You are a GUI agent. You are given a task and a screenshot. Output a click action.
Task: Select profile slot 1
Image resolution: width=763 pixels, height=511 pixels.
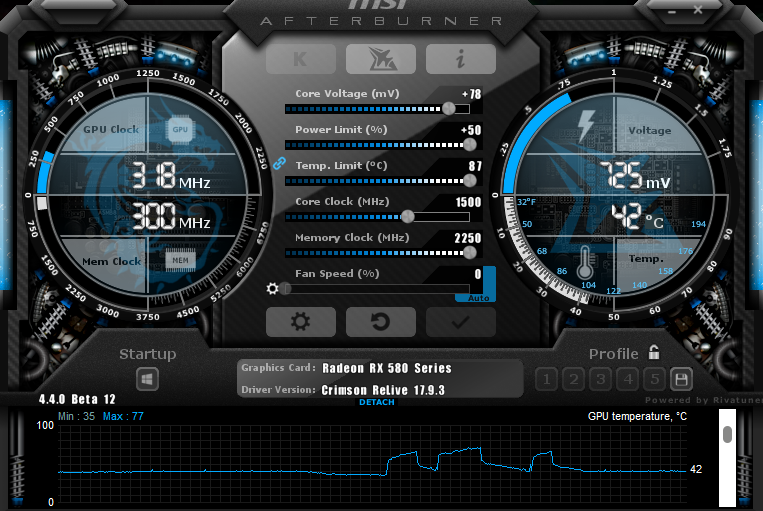point(546,379)
